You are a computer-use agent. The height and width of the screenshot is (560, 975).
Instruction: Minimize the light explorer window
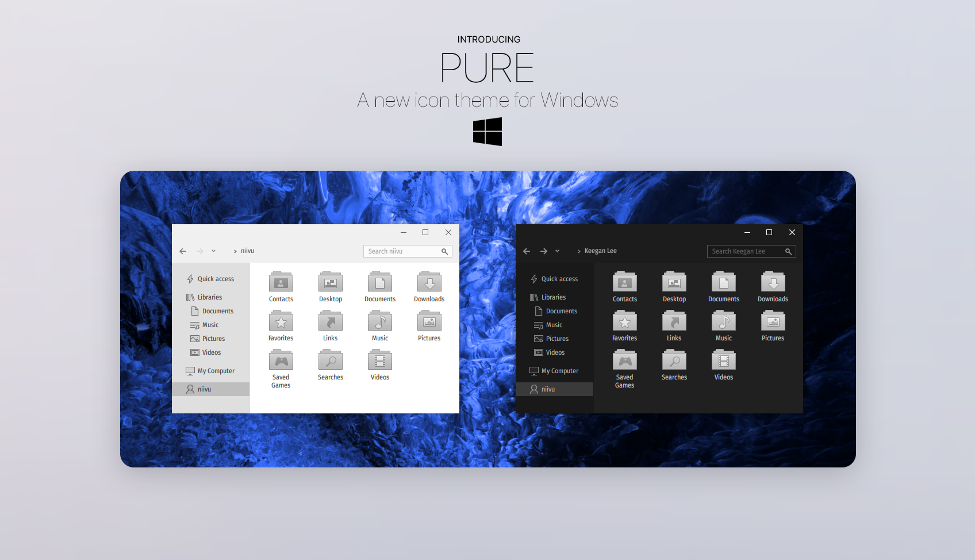pos(404,232)
